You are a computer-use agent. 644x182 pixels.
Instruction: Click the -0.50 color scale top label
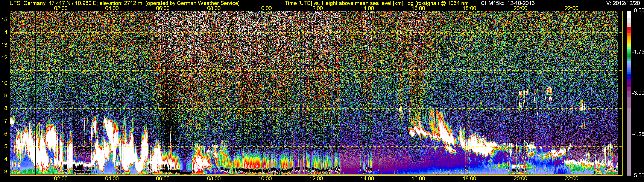[638, 10]
